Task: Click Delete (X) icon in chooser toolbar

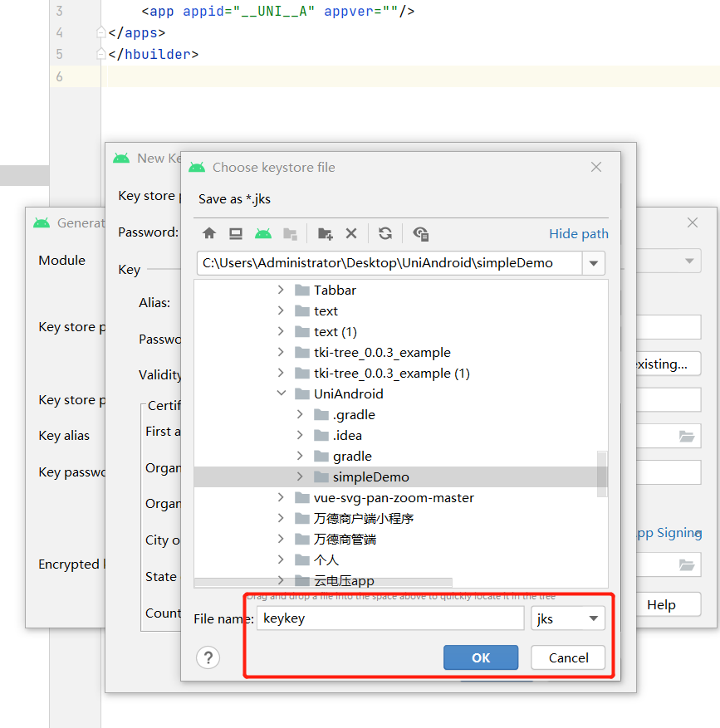Action: click(351, 233)
